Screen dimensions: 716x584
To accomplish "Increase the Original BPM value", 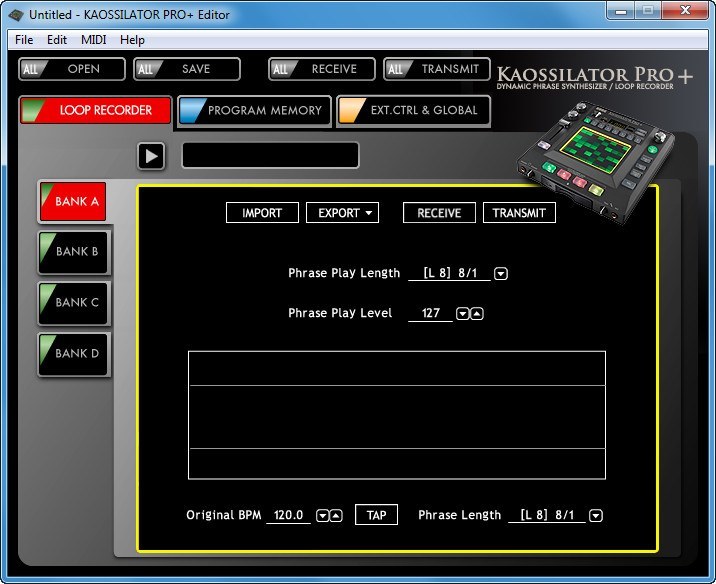I will tap(336, 516).
